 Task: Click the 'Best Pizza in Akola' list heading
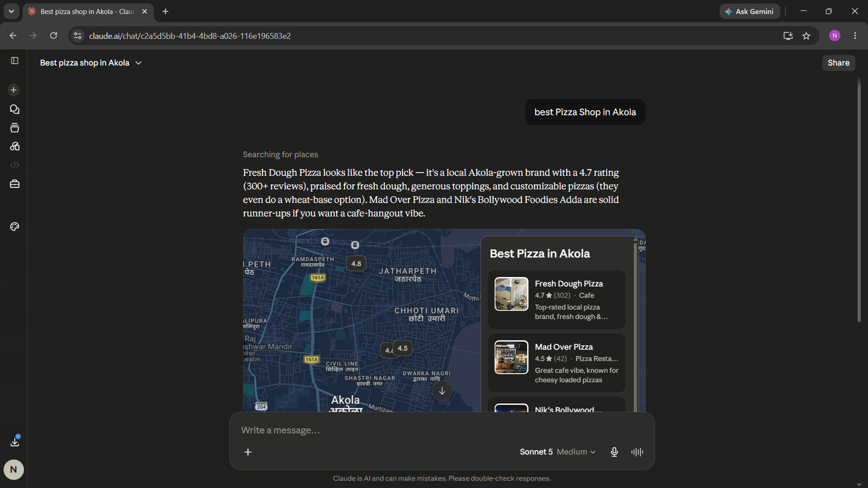(540, 254)
